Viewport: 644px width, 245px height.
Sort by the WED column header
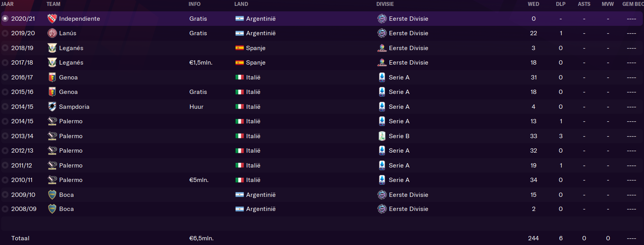[x=533, y=4]
